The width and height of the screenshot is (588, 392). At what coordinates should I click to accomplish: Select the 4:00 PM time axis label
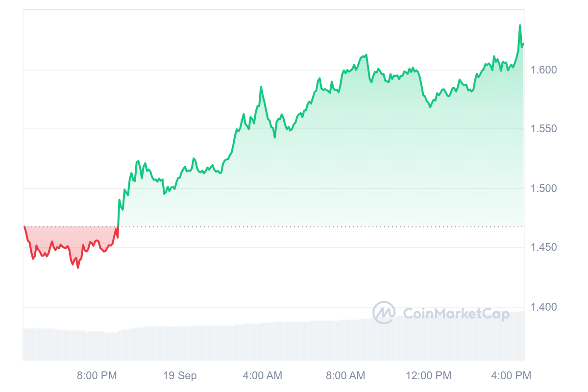click(x=512, y=376)
